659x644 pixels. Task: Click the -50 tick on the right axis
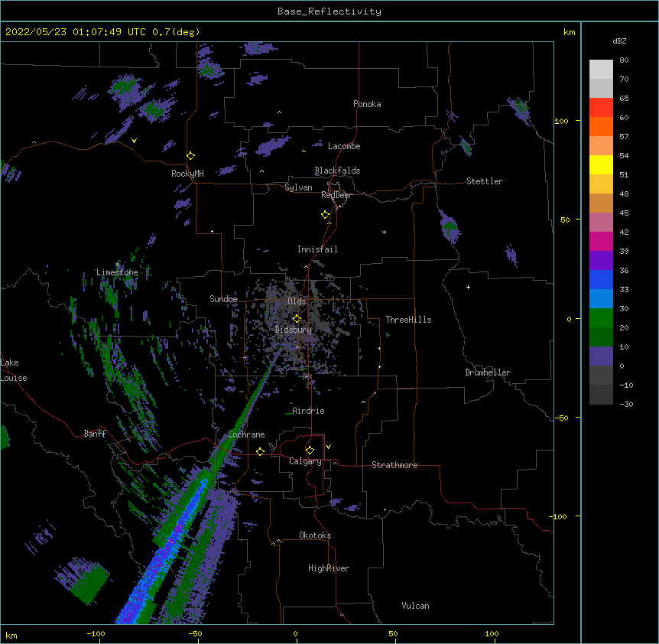coord(561,418)
